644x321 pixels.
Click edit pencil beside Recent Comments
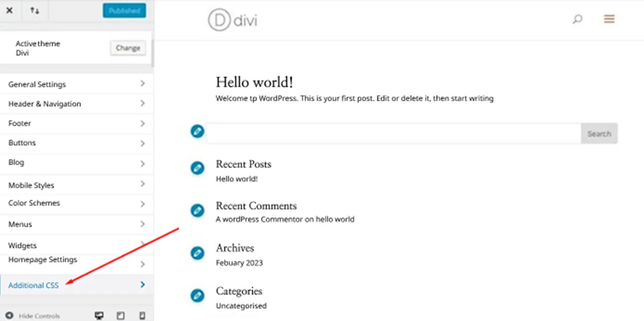pos(197,210)
